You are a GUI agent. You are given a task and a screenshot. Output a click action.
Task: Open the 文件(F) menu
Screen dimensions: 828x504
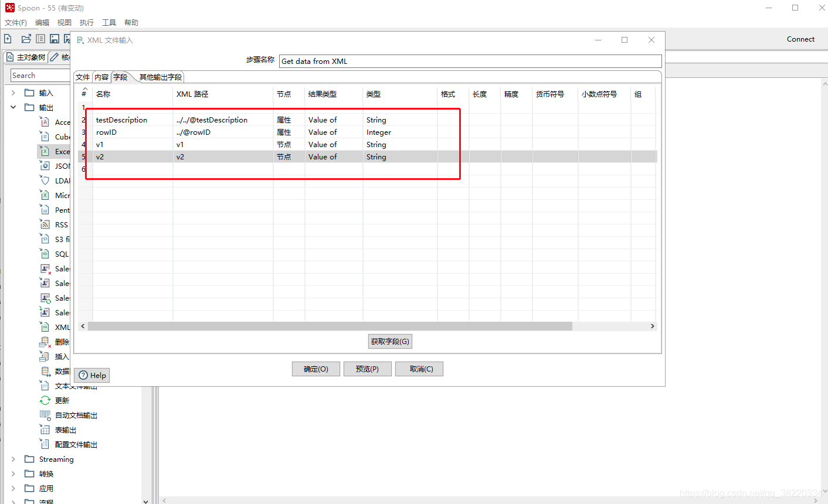point(16,22)
